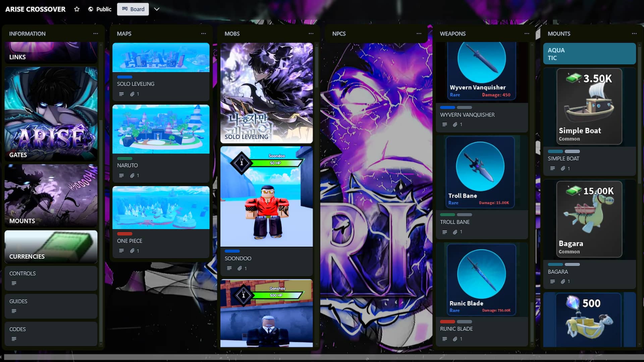644x362 pixels.
Task: Open the INFORMATION list actions menu
Action: pyautogui.click(x=96, y=34)
